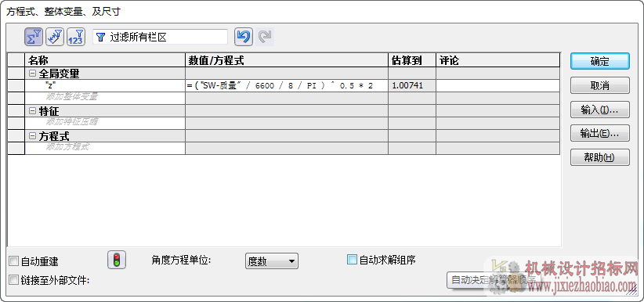Viewport: 644px width, 302px height.
Task: Select the Equation View filter icon
Action: (x=34, y=37)
